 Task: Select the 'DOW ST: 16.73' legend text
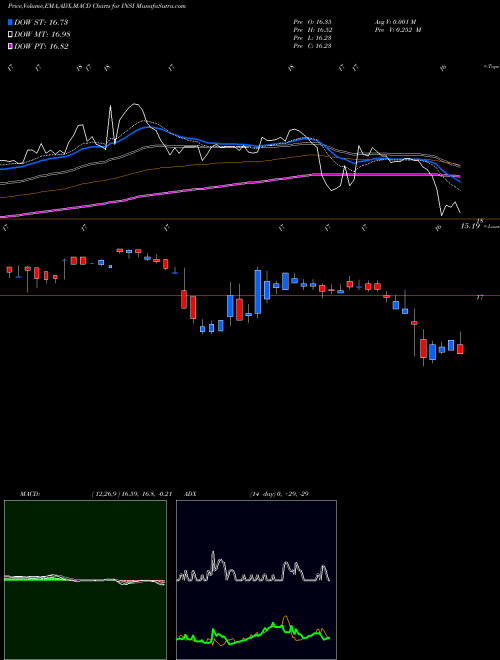[x=41, y=22]
